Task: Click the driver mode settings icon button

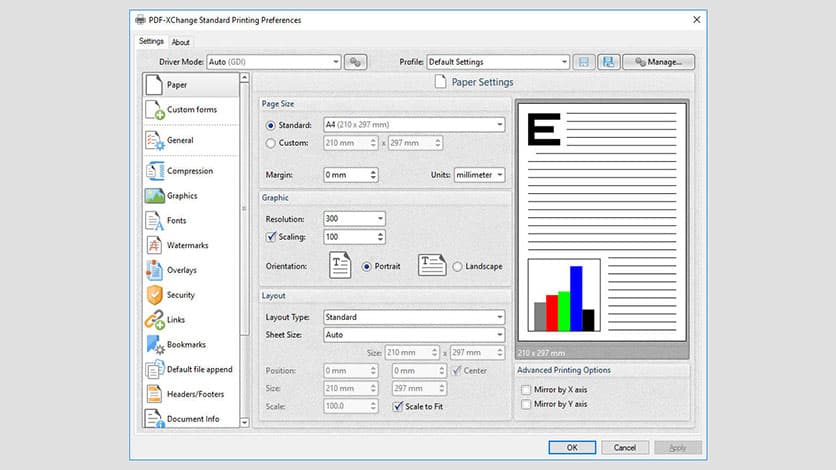Action: pyautogui.click(x=356, y=62)
